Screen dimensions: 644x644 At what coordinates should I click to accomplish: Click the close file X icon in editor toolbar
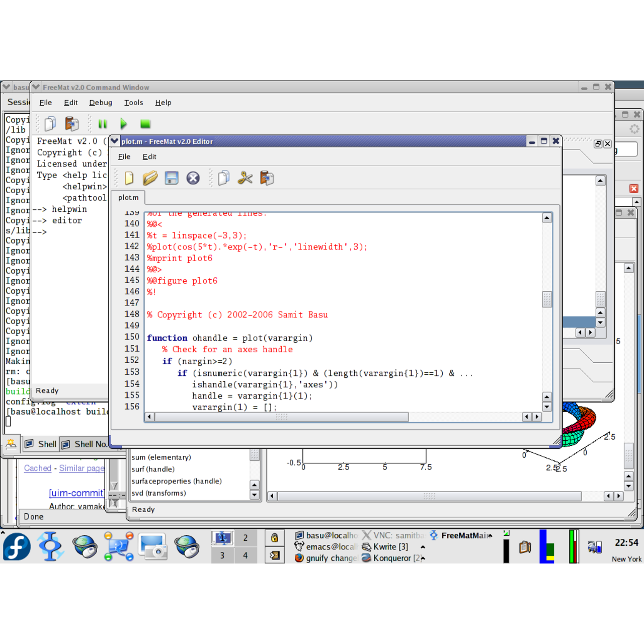pos(193,178)
